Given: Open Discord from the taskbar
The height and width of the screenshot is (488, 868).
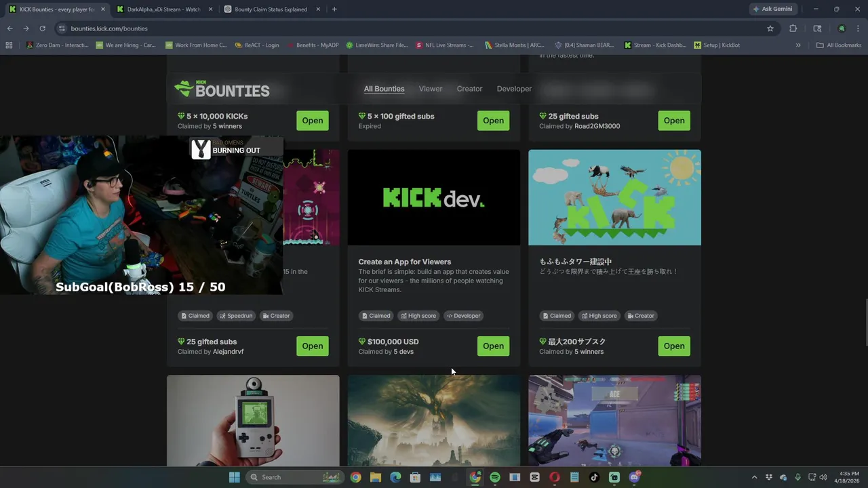Looking at the screenshot, I should [635, 477].
